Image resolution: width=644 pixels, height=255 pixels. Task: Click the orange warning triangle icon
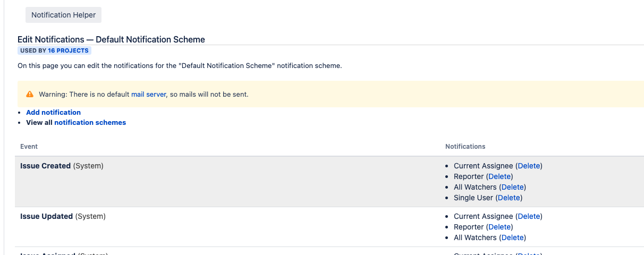30,94
